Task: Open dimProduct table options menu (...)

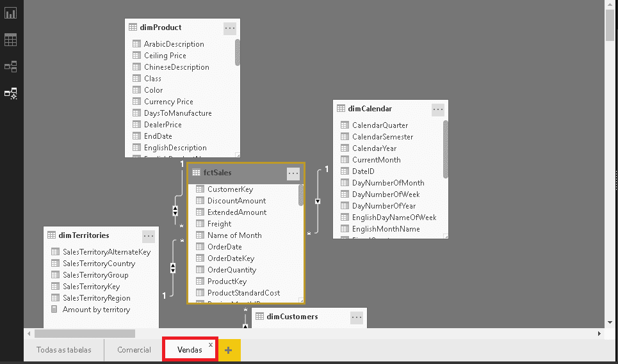Action: 230,28
